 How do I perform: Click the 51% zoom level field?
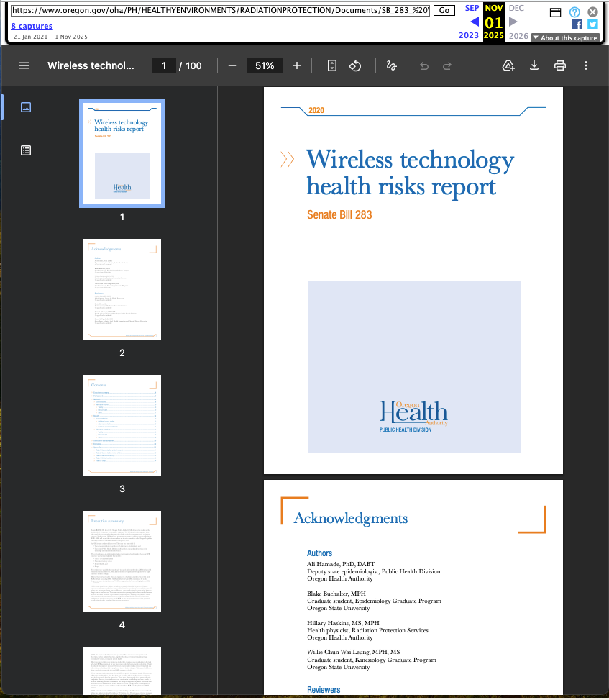coord(265,65)
